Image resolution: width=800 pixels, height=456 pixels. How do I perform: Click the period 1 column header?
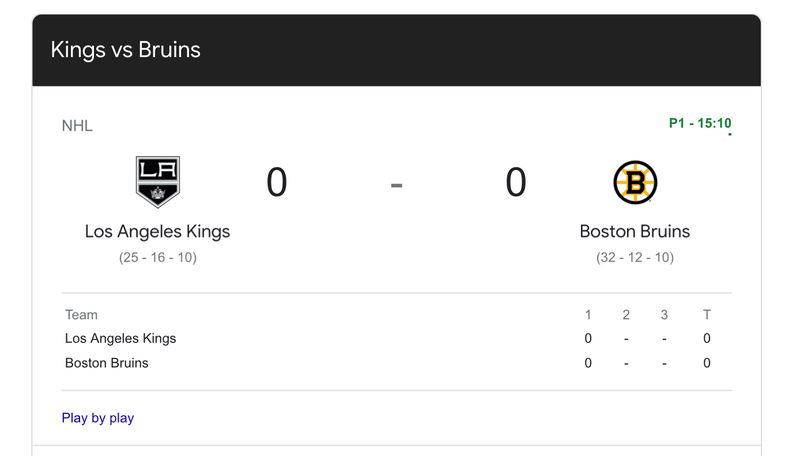point(588,315)
